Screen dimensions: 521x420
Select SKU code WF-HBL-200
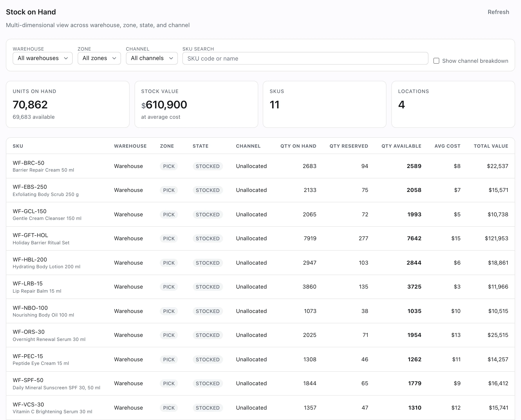30,259
